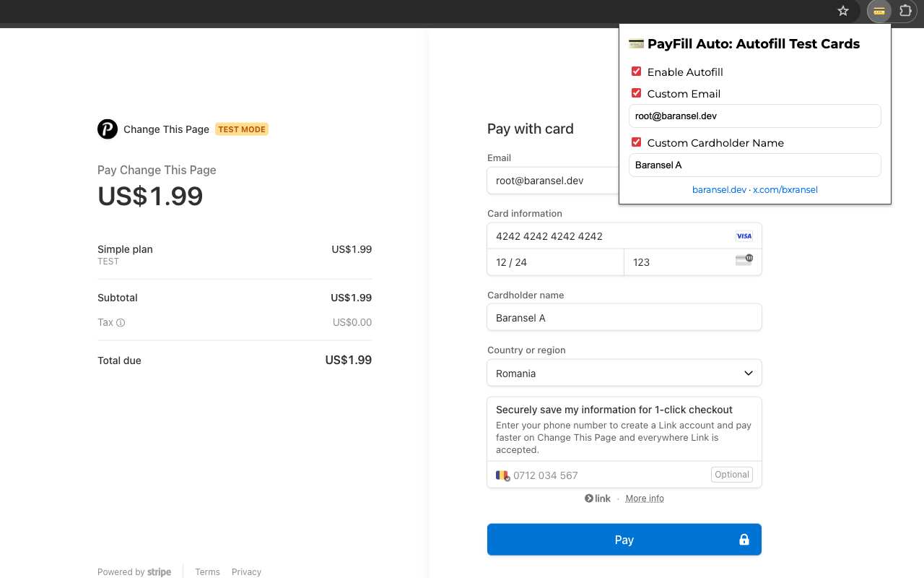Open the baransel.dev link in popup
Viewport: 924px width, 578px height.
(x=719, y=190)
